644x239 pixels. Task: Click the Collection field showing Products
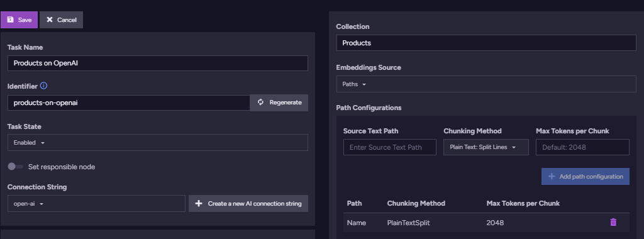click(x=486, y=43)
